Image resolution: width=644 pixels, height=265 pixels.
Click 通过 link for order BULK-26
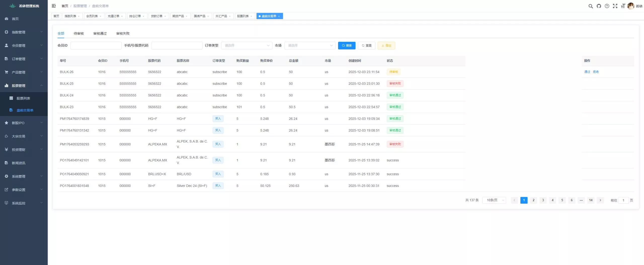click(587, 72)
